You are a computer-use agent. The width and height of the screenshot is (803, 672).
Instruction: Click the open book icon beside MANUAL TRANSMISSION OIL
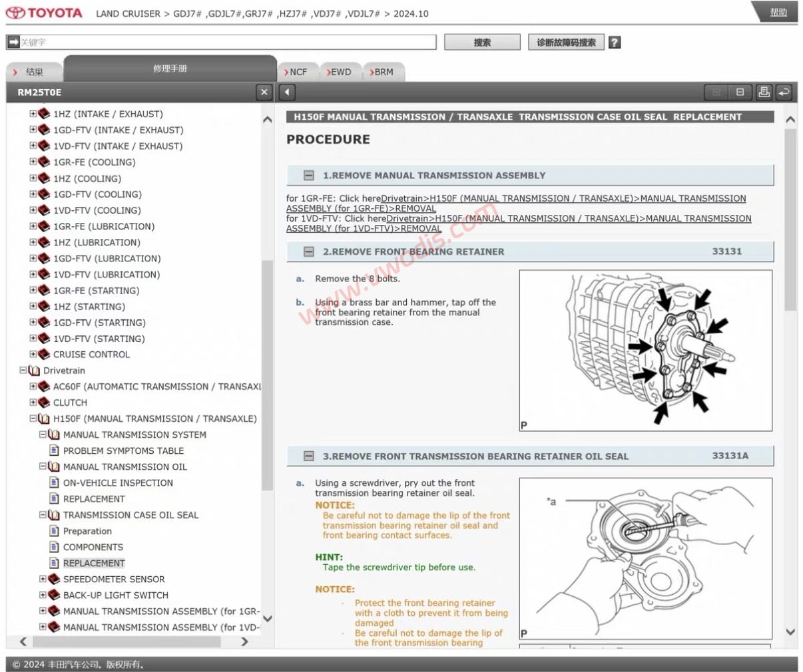pos(54,466)
